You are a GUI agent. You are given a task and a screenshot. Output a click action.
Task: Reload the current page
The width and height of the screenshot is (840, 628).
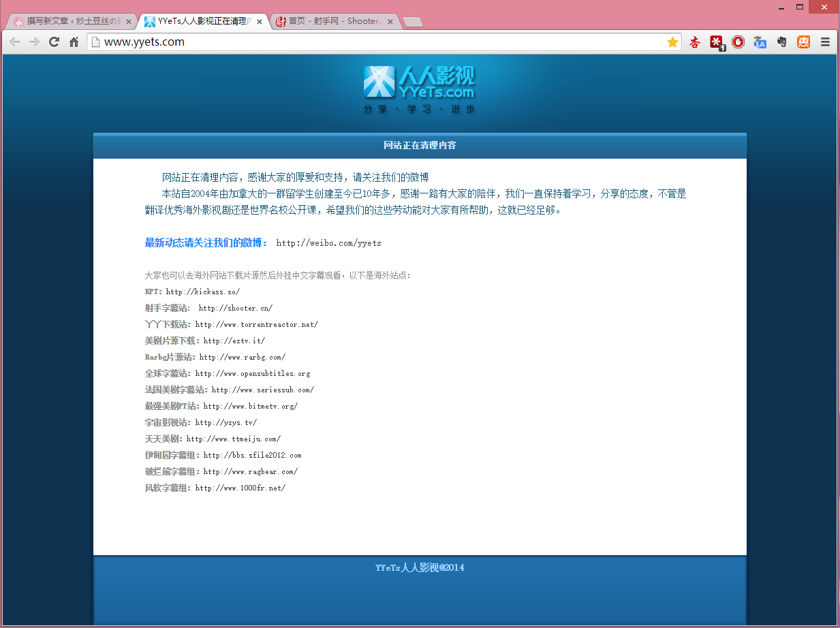pyautogui.click(x=54, y=42)
